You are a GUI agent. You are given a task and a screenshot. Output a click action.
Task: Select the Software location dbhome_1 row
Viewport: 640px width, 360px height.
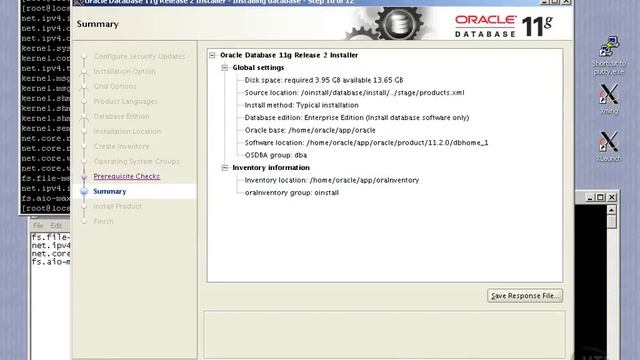coord(366,142)
